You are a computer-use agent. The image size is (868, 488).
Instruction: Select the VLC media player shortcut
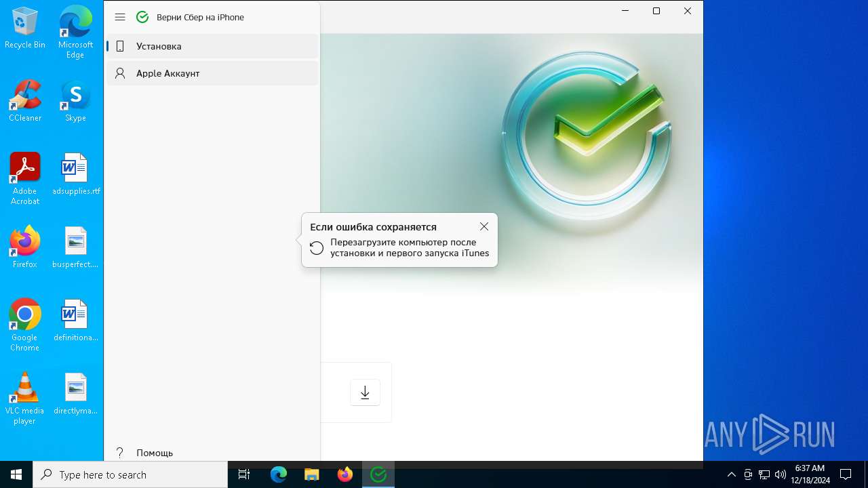point(25,399)
